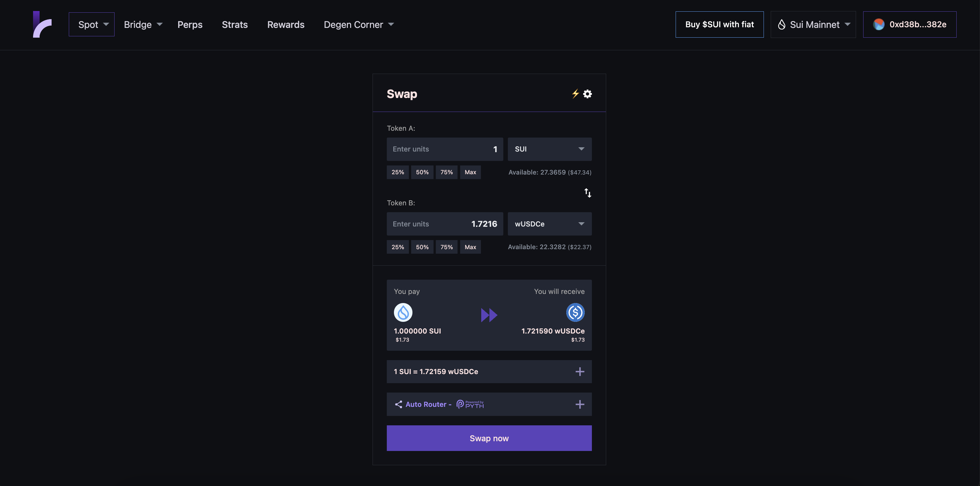Screen dimensions: 980x486
Task: Click the Auto Router share icon
Action: click(x=398, y=404)
